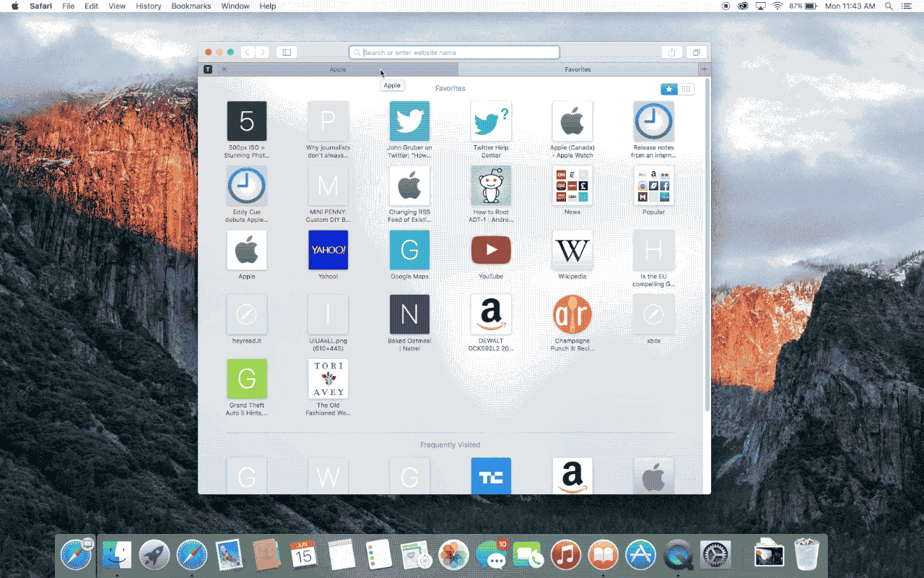Open the MINI PENNY favorite

click(x=328, y=186)
